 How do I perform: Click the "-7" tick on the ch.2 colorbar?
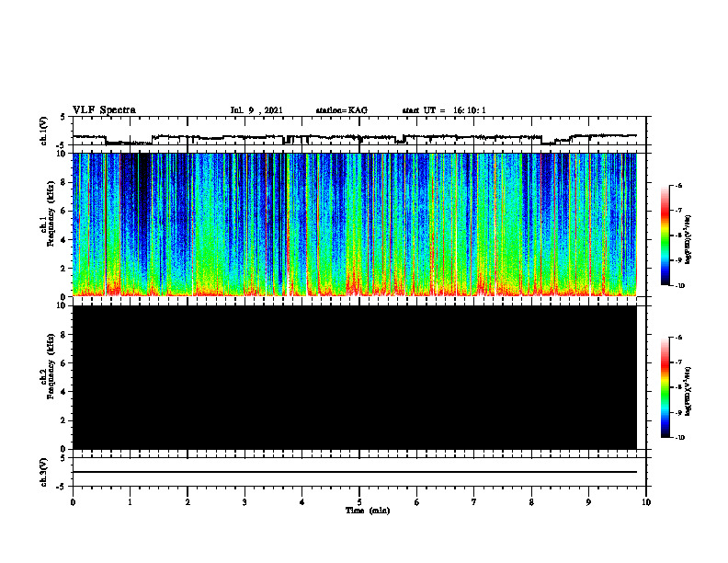tap(678, 362)
